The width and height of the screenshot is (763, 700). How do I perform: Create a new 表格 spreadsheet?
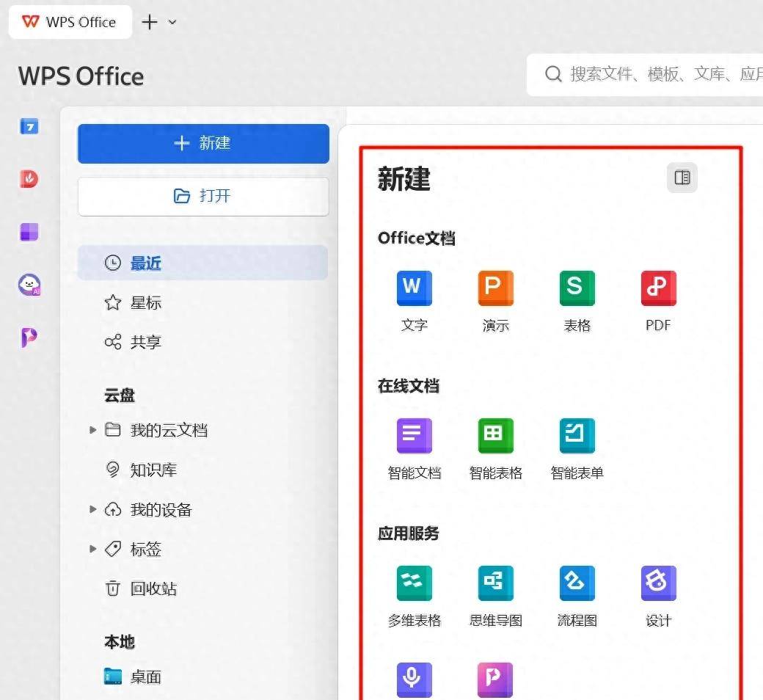pyautogui.click(x=577, y=288)
